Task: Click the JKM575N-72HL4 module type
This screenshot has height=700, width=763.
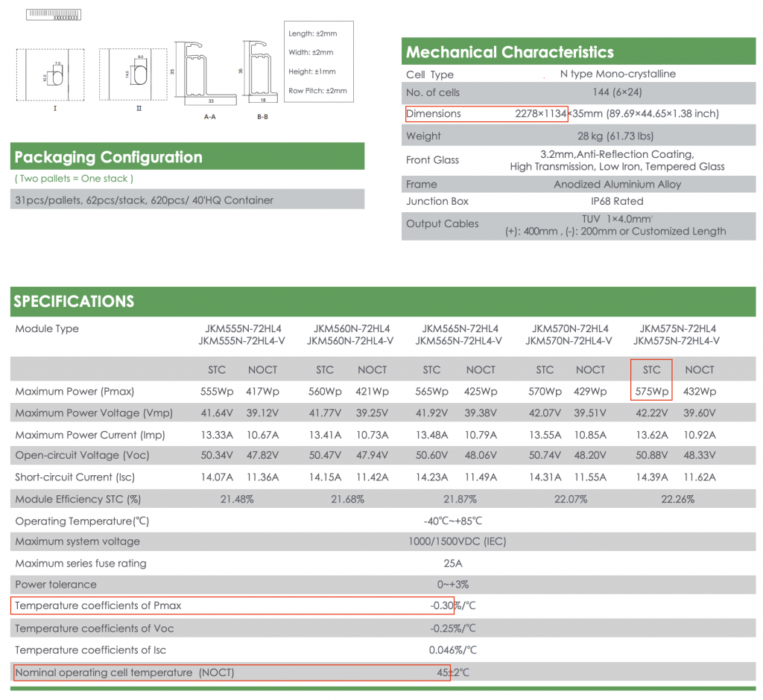Action: coord(677,329)
